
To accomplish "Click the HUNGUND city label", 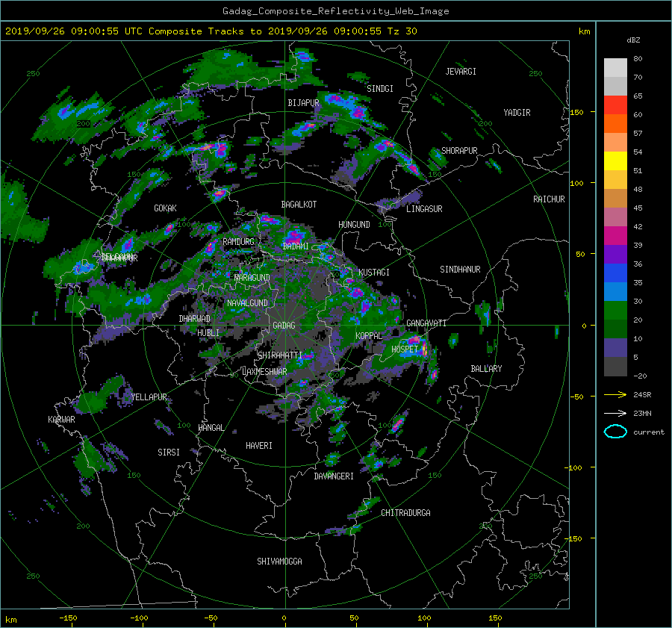I will click(354, 225).
